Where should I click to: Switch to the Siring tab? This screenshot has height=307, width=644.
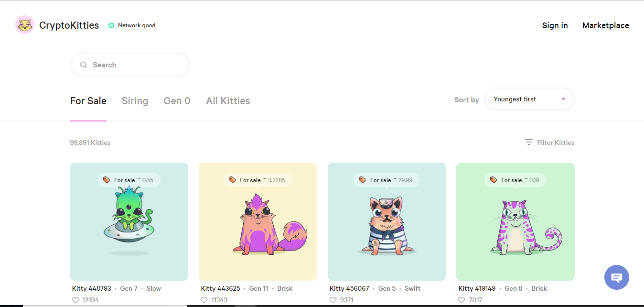click(x=135, y=101)
